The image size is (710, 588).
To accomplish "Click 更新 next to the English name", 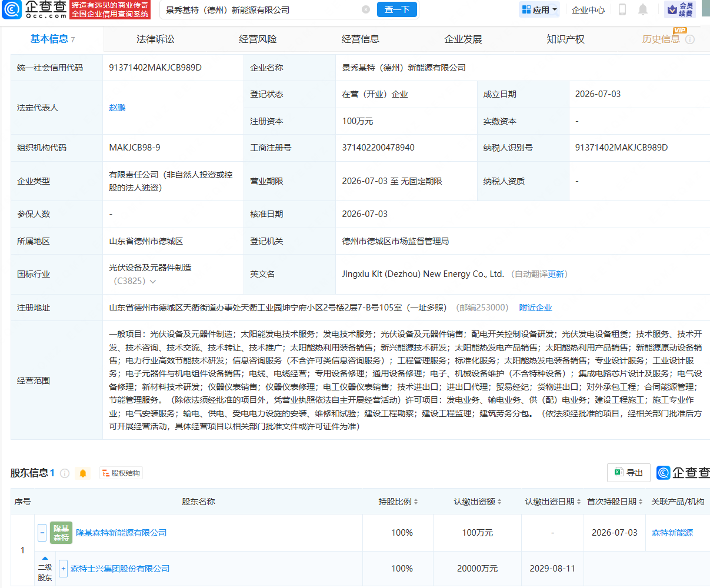I will pos(556,274).
